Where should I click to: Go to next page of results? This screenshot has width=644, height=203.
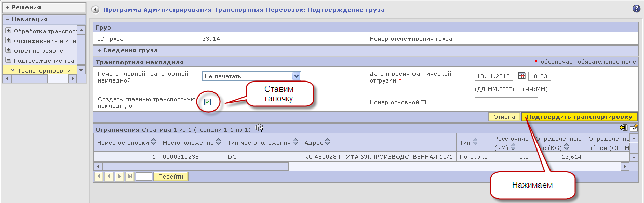point(119,177)
